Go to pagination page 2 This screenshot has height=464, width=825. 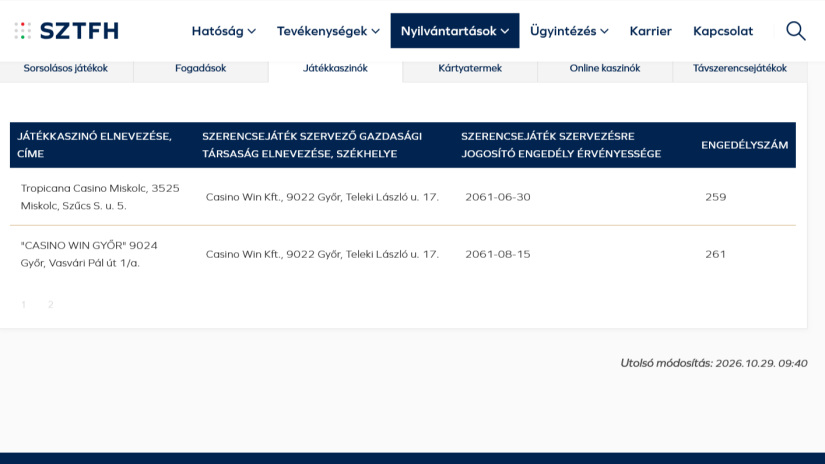tap(51, 305)
